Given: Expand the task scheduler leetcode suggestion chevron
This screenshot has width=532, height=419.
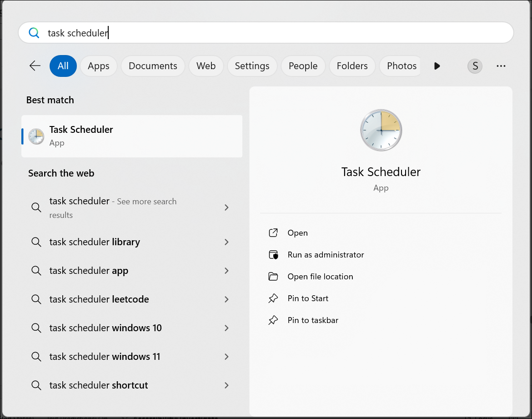Looking at the screenshot, I should click(x=226, y=299).
